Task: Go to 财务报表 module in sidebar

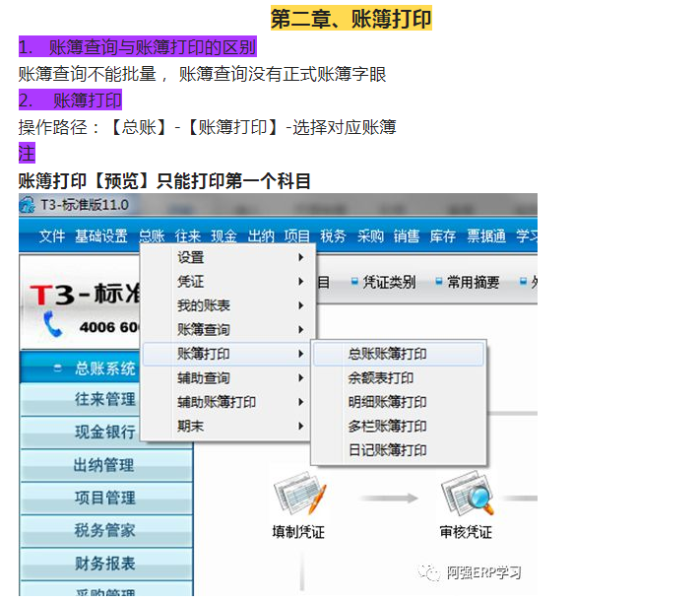Action: (105, 564)
